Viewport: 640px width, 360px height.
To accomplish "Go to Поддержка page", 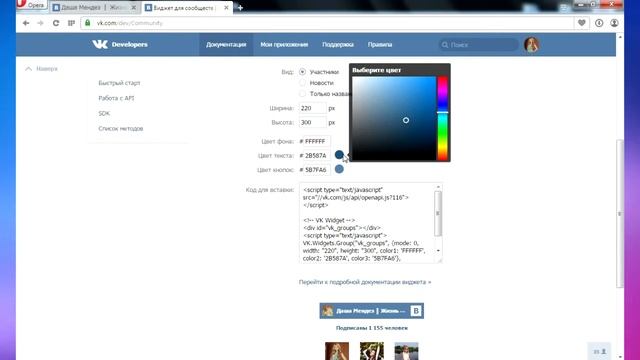I will (338, 44).
